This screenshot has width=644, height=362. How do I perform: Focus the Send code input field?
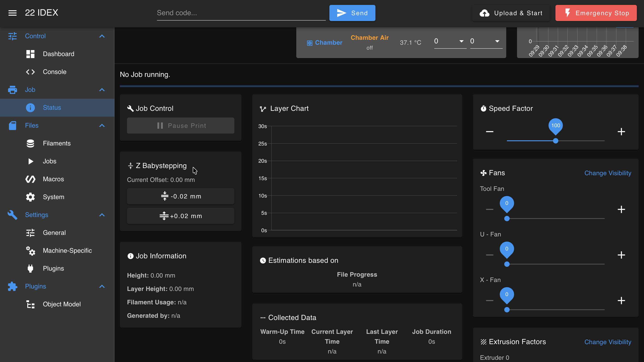(x=241, y=13)
